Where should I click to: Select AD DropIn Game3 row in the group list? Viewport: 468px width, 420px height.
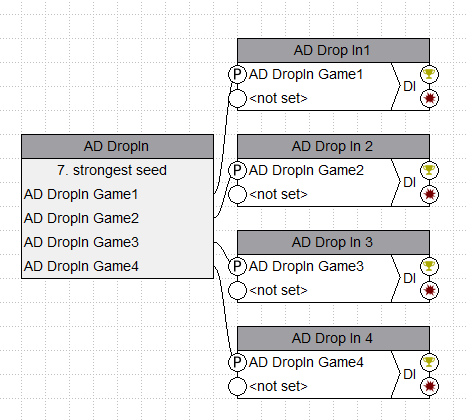point(117,242)
